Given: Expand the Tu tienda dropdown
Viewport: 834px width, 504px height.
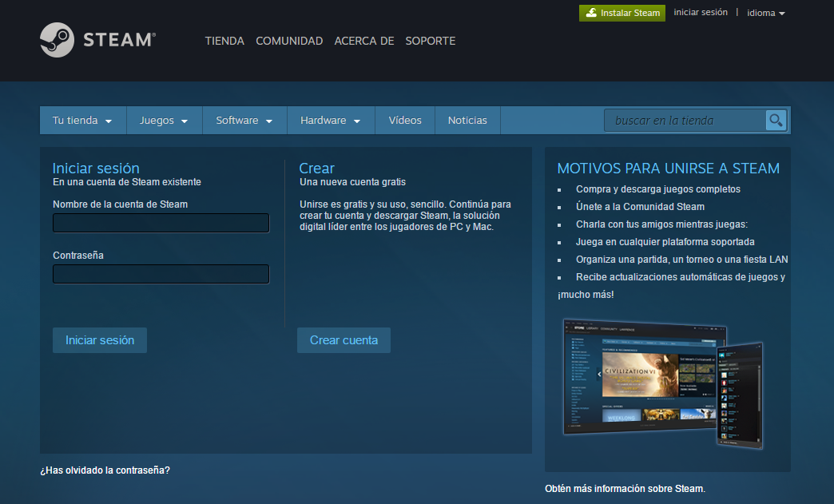Looking at the screenshot, I should click(81, 120).
